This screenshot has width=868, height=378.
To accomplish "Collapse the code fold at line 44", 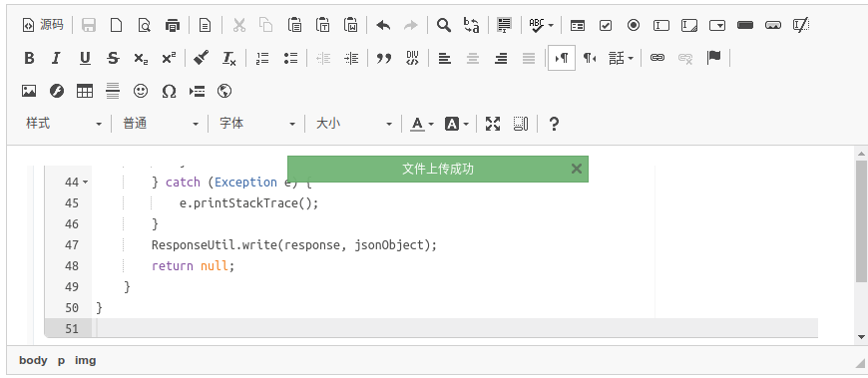I will click(85, 183).
